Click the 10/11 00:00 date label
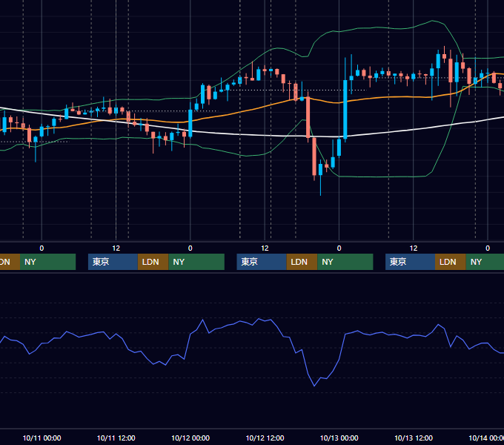 coord(42,438)
